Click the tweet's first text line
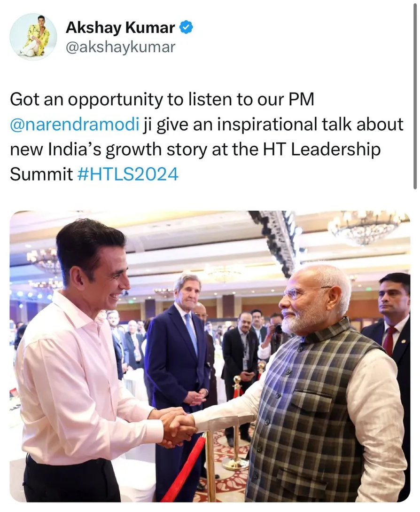 pyautogui.click(x=162, y=99)
